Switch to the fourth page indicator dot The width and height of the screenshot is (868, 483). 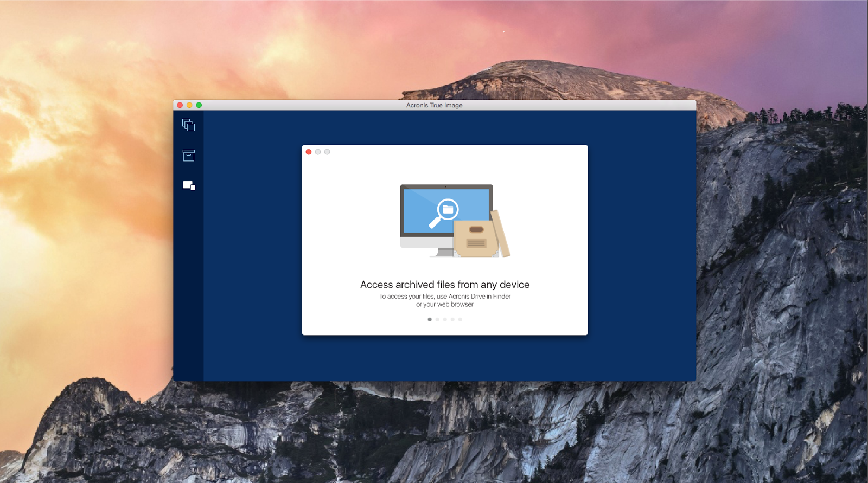(452, 319)
